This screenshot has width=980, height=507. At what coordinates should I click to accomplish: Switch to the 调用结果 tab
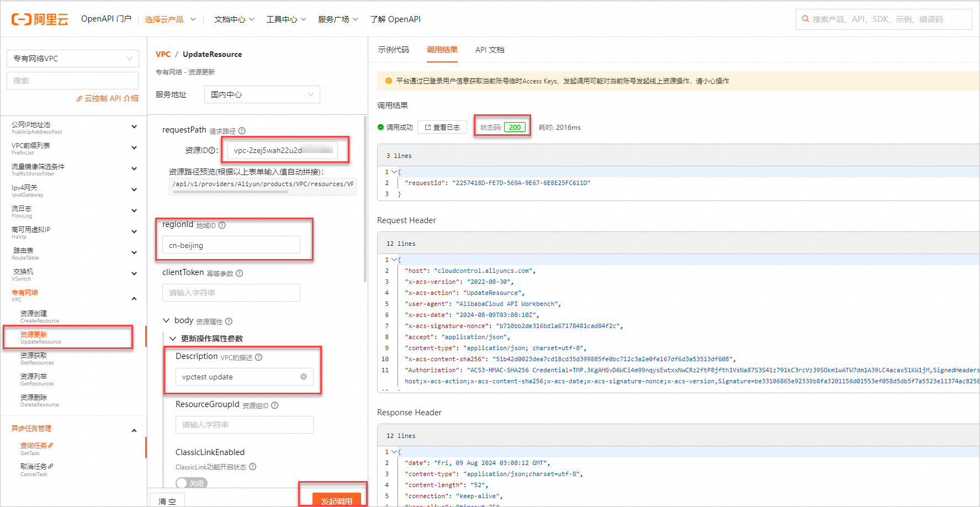point(442,50)
